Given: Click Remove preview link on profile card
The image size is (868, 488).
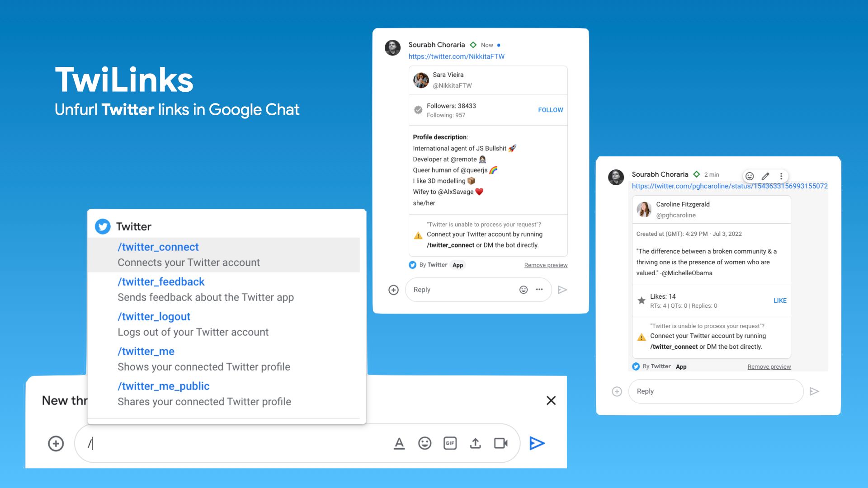Looking at the screenshot, I should click(545, 264).
